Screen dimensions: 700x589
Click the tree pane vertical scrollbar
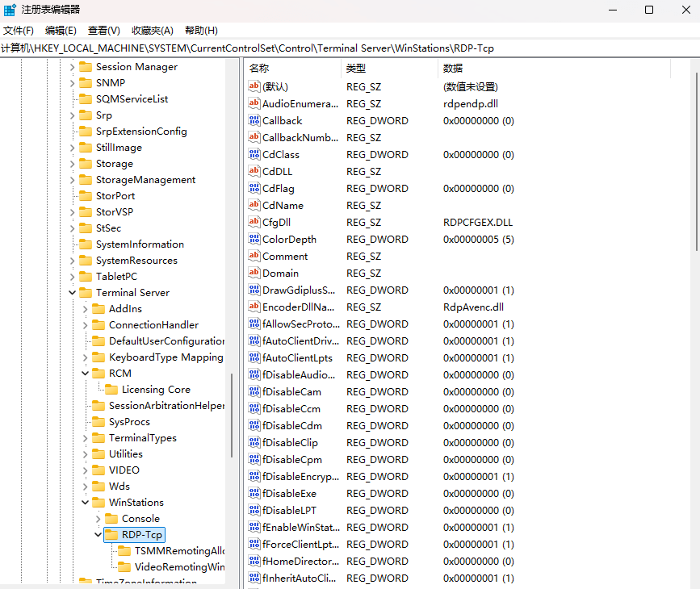tap(232, 411)
